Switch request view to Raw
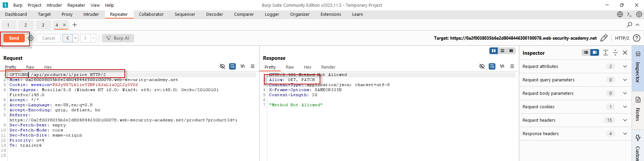The height and width of the screenshot is (161, 644). [x=30, y=67]
